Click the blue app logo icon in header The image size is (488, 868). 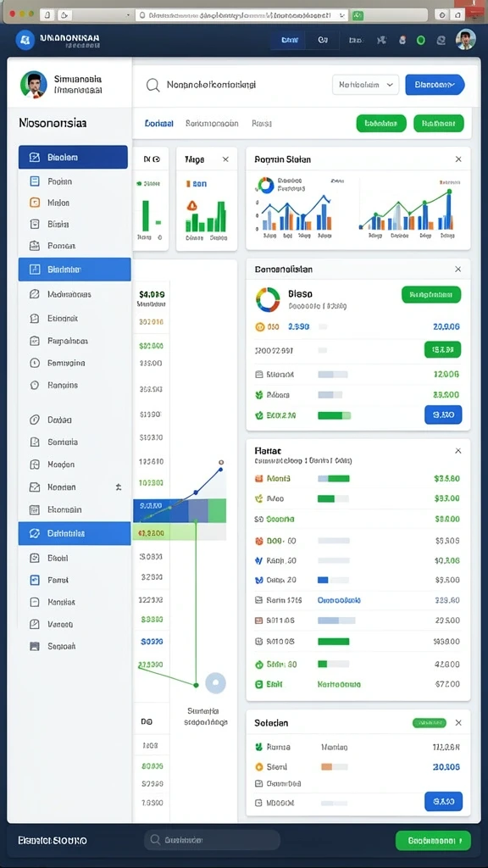click(25, 40)
